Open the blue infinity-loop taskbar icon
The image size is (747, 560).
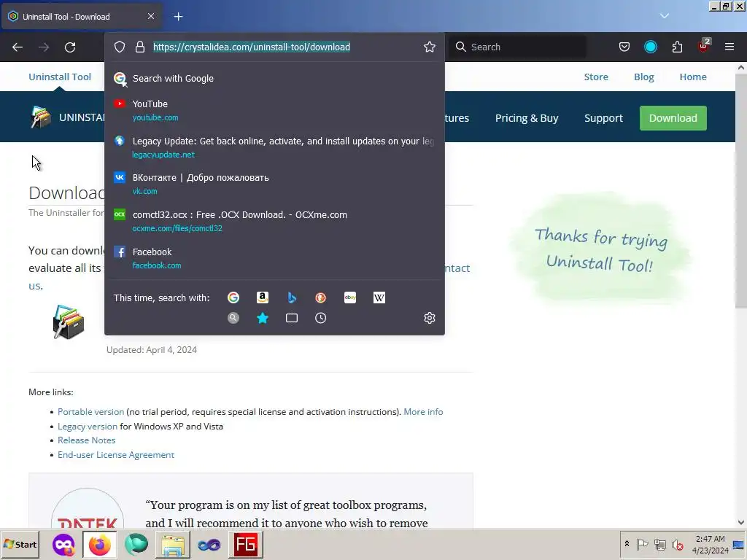pos(209,544)
